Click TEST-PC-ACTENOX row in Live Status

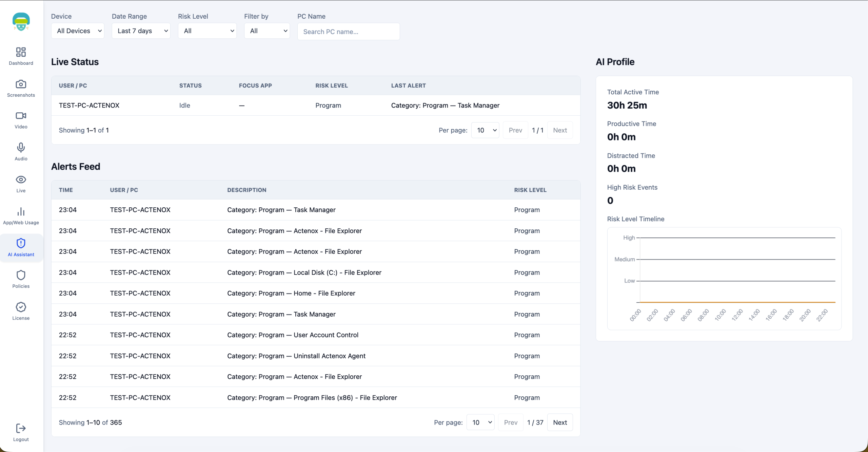click(x=89, y=106)
